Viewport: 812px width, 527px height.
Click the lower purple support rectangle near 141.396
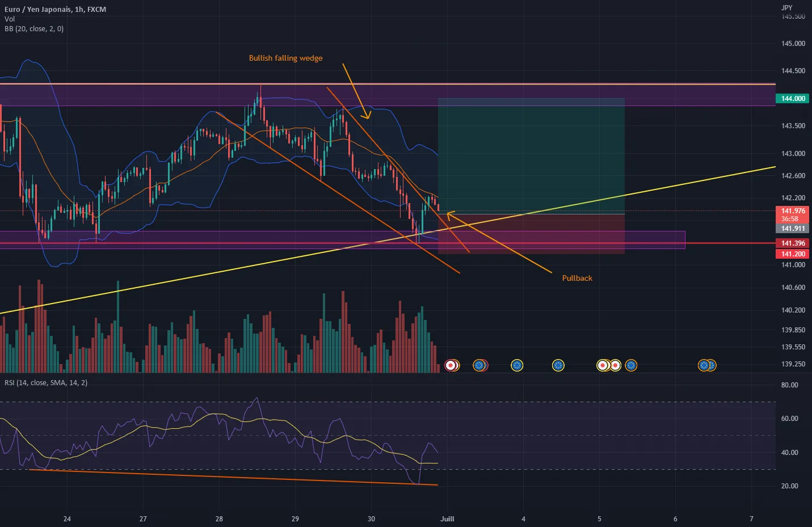click(342, 240)
